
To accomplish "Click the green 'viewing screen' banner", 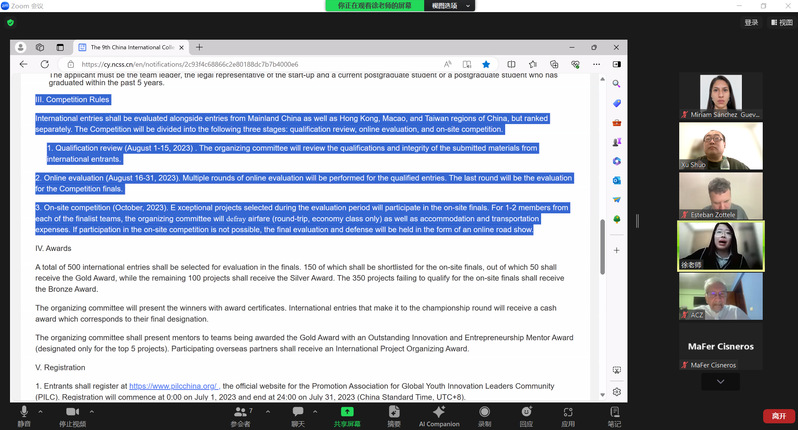I will coord(375,6).
